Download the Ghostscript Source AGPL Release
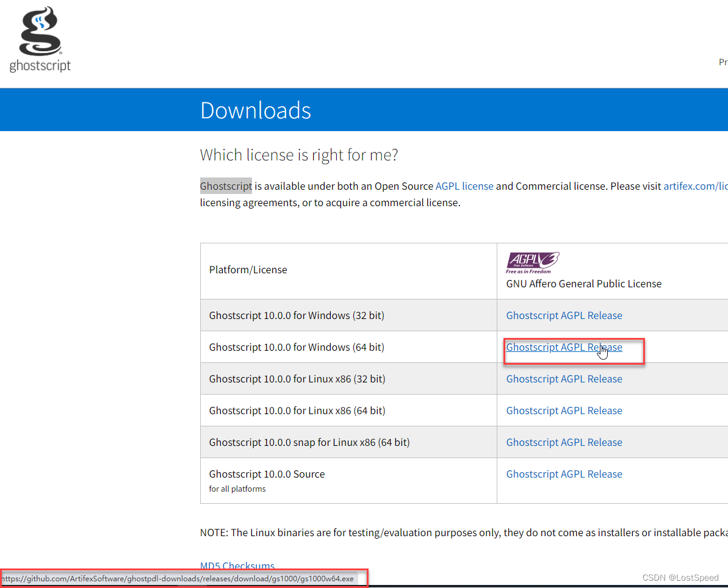The width and height of the screenshot is (728, 588). pyautogui.click(x=564, y=474)
